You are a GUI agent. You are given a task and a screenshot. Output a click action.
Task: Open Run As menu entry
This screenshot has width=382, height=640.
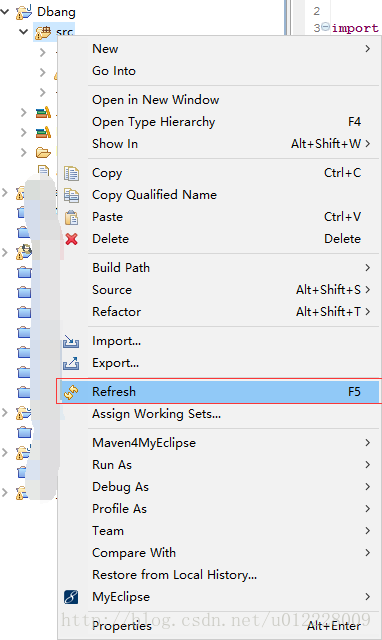pos(218,465)
